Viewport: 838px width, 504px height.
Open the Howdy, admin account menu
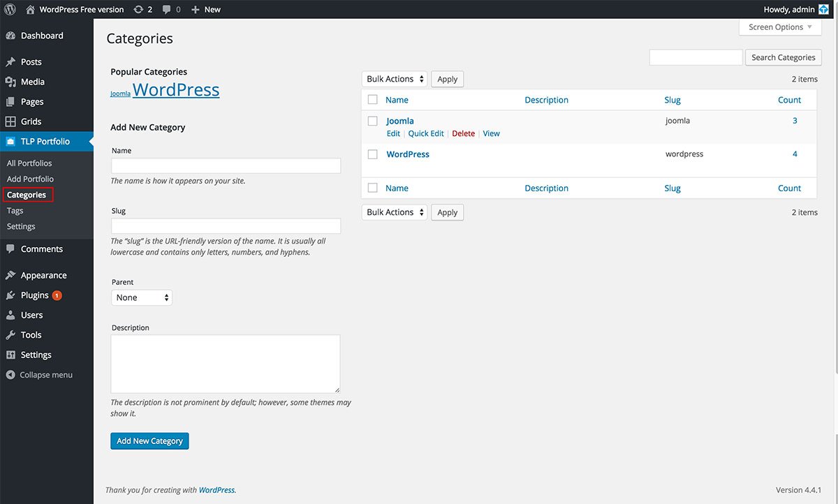pos(797,9)
